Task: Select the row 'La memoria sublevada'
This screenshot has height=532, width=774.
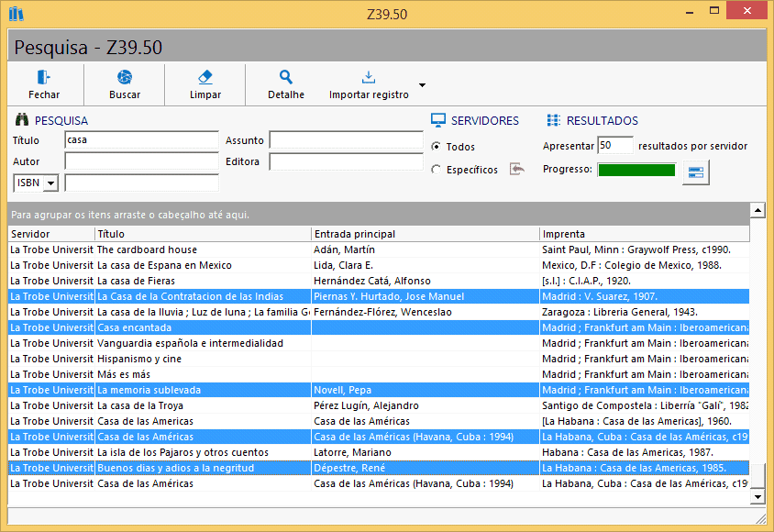Action: pos(379,390)
